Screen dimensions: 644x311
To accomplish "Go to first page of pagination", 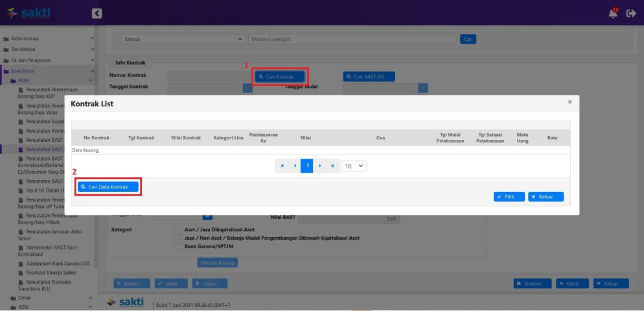I will (282, 166).
